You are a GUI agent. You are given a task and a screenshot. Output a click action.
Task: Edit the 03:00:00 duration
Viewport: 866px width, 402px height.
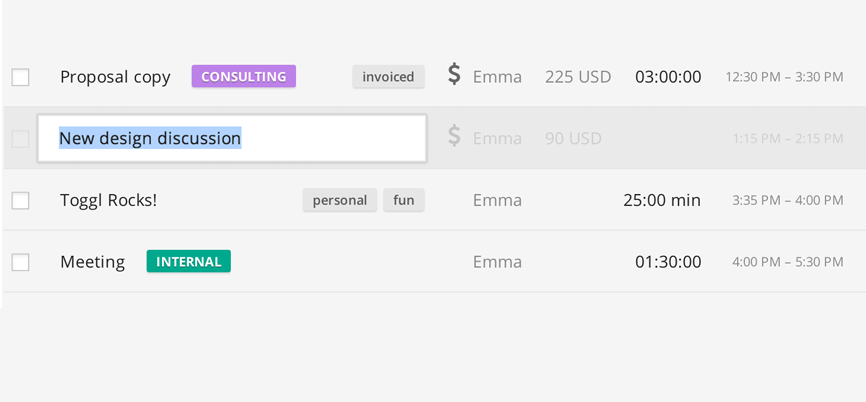coord(668,77)
